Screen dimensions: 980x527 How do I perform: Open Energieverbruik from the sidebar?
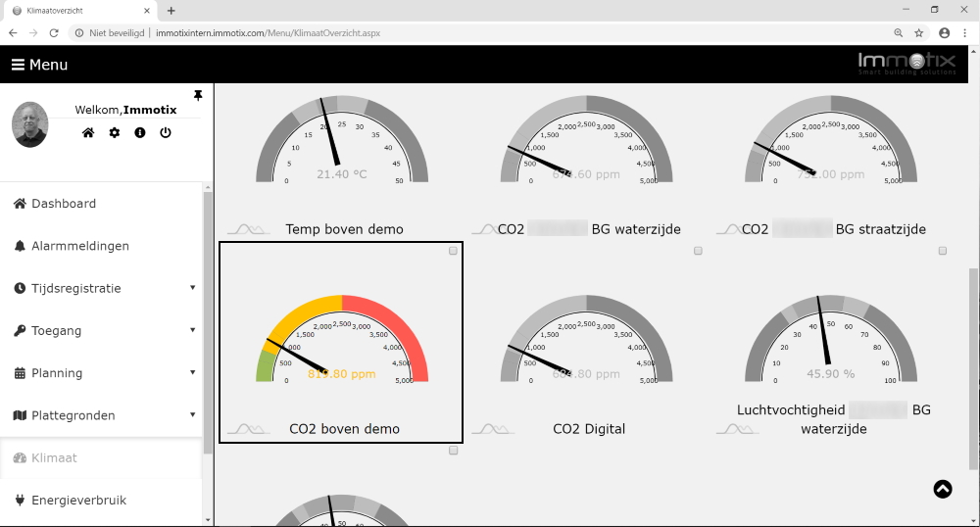pos(78,501)
